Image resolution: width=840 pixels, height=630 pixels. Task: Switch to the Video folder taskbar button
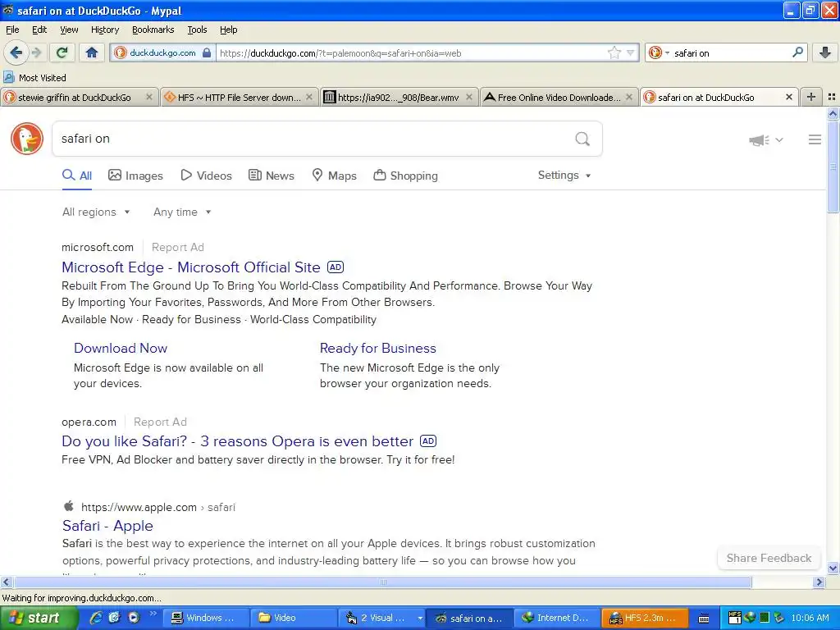point(294,618)
